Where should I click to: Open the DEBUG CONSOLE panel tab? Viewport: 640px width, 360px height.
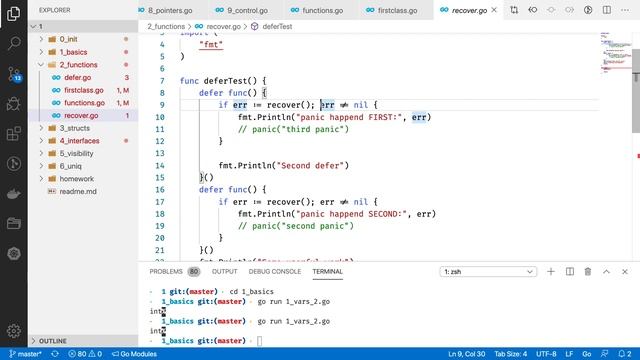pos(275,271)
